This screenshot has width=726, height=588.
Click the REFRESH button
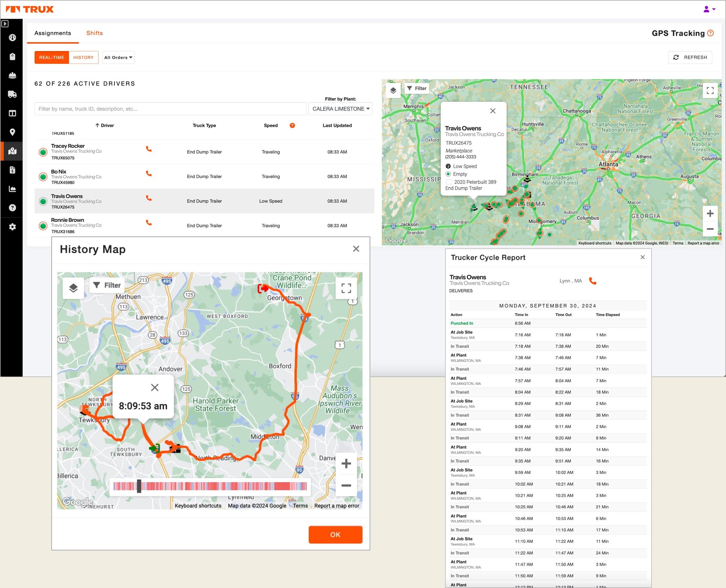pyautogui.click(x=690, y=57)
